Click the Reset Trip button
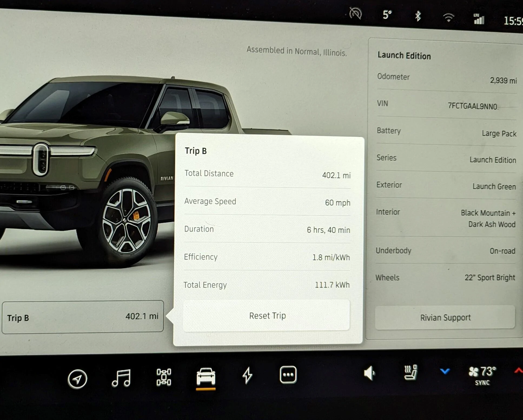Viewport: 523px width, 420px height. point(267,315)
